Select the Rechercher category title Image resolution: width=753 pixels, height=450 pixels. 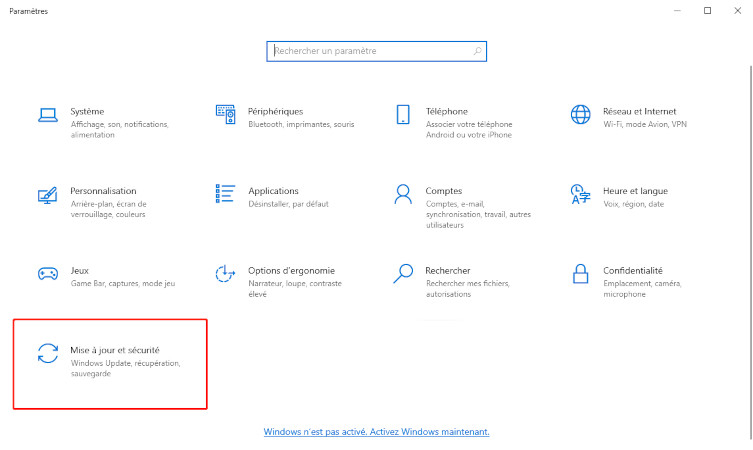pos(448,270)
